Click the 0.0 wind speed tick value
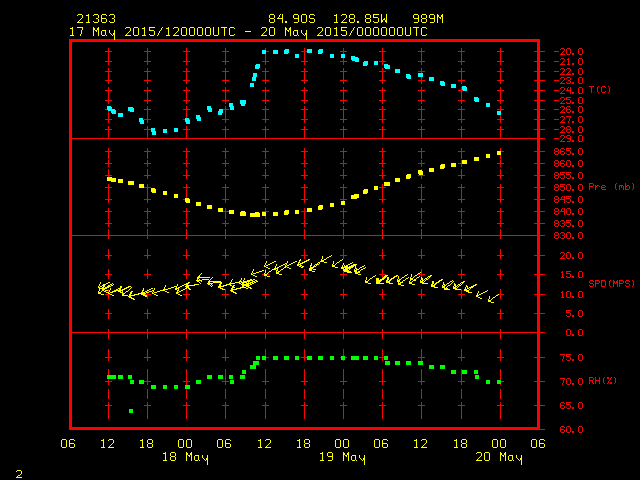This screenshot has height=480, width=640. pyautogui.click(x=575, y=333)
